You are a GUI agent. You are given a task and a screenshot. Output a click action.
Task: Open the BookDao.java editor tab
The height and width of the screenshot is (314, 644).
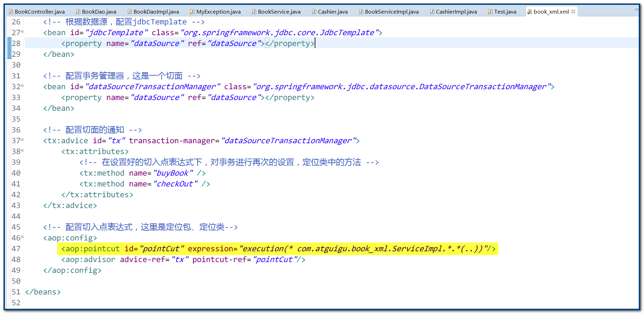[x=96, y=12]
